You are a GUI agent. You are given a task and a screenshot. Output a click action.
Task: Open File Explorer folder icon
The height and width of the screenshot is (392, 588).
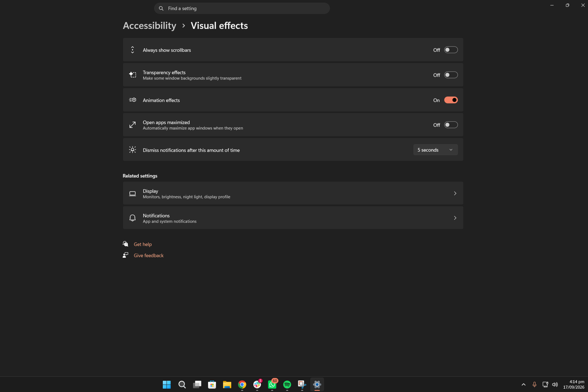pos(227,385)
